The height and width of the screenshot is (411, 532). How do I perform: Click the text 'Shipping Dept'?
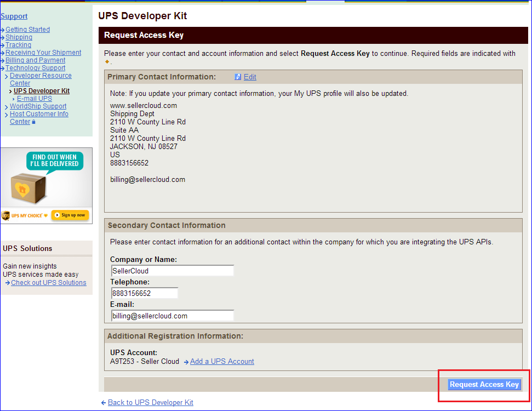point(133,113)
